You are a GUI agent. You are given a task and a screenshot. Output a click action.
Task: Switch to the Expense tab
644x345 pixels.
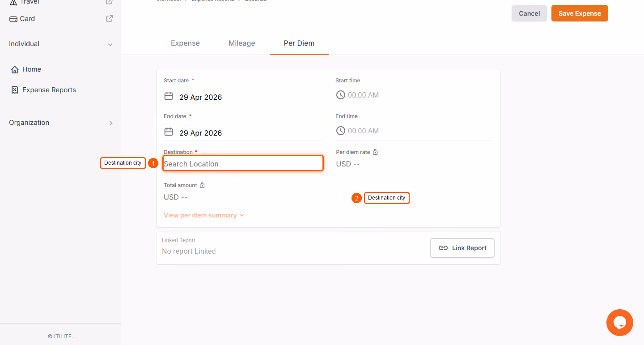(185, 43)
